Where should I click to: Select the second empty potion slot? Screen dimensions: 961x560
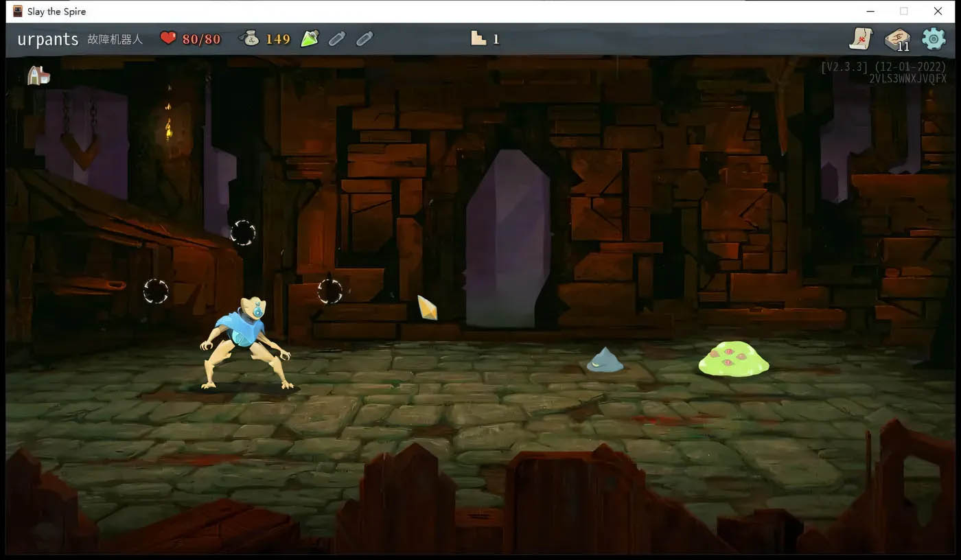click(337, 38)
